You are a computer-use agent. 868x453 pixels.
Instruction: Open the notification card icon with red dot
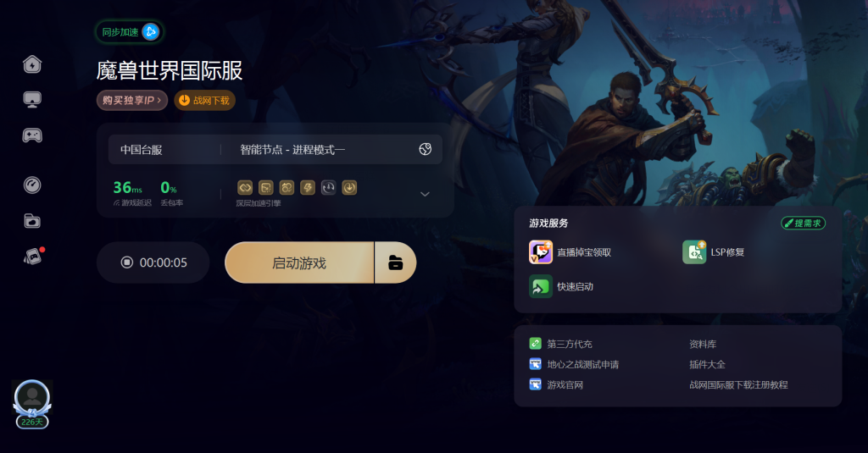tap(33, 256)
